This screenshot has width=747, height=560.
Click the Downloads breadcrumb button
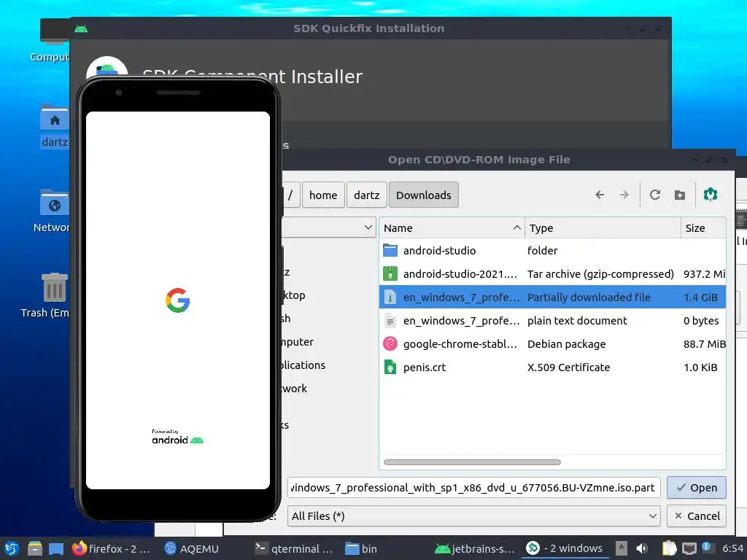[424, 195]
